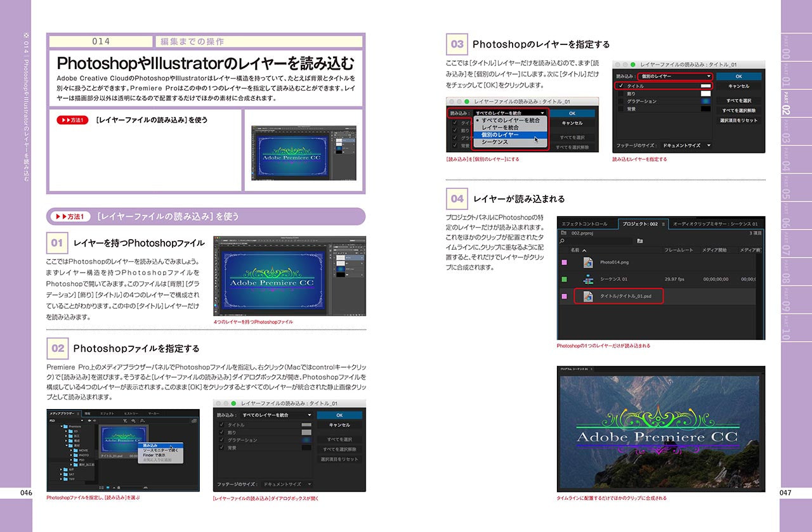
Task: Uncheck the タイトル layer in individual-layers dialog
Action: [620, 86]
